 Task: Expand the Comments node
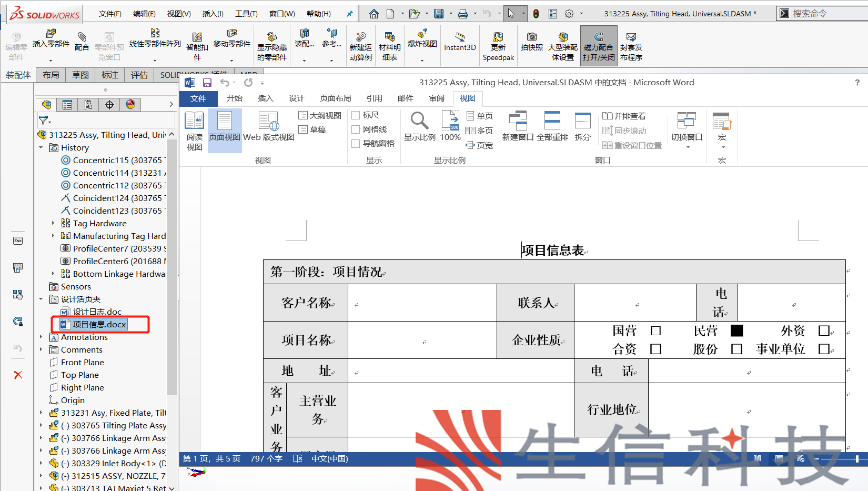coord(41,350)
